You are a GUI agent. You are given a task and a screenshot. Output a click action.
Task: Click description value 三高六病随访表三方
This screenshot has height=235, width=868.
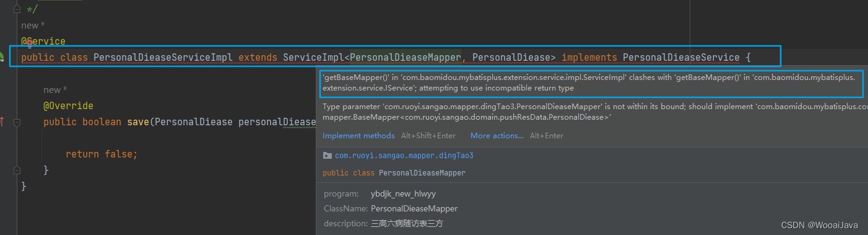pos(407,223)
